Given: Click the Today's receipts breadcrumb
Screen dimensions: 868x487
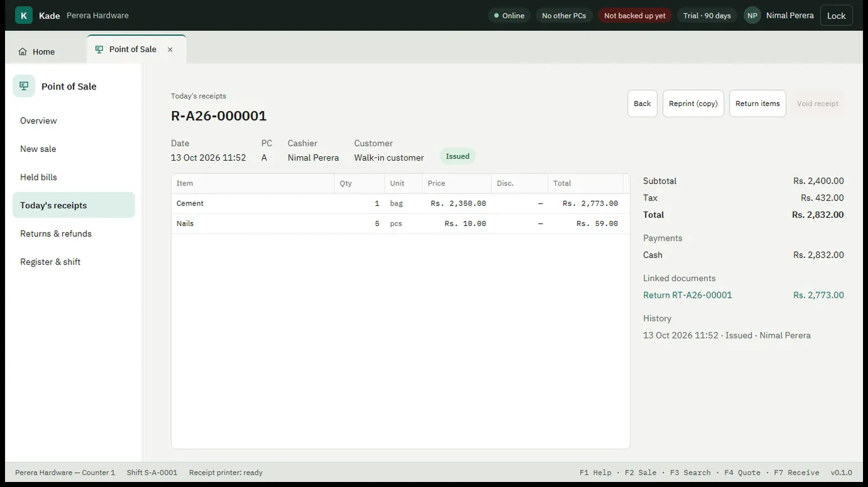Looking at the screenshot, I should (198, 96).
